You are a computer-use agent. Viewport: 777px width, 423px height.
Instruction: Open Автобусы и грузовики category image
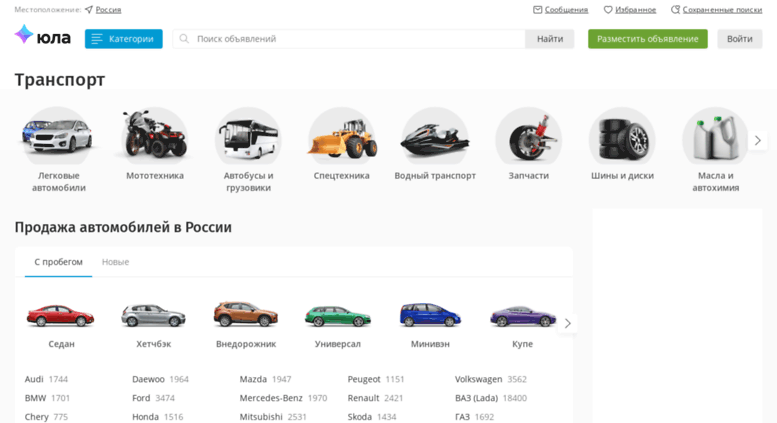tap(248, 136)
